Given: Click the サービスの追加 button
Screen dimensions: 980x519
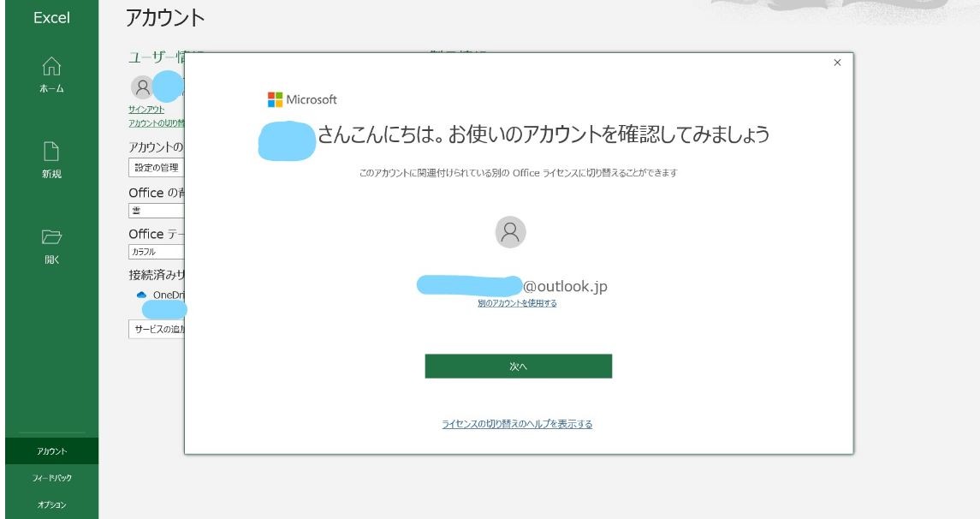Looking at the screenshot, I should [x=157, y=329].
